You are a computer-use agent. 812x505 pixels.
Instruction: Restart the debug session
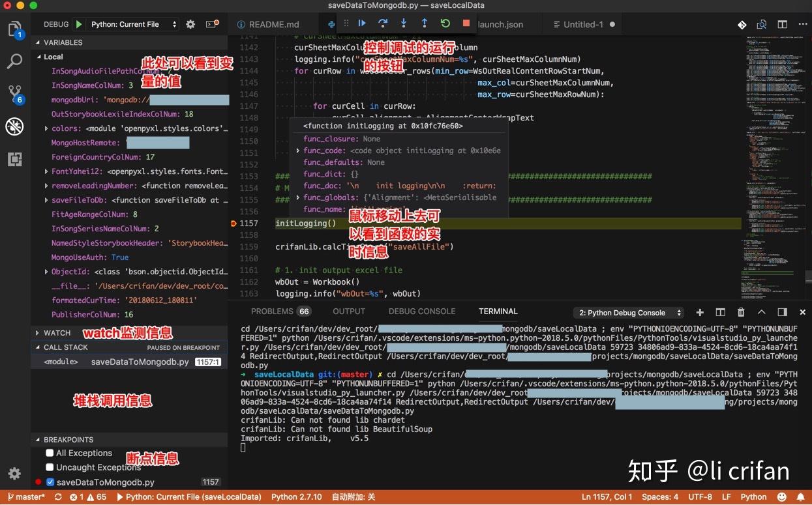coord(445,23)
